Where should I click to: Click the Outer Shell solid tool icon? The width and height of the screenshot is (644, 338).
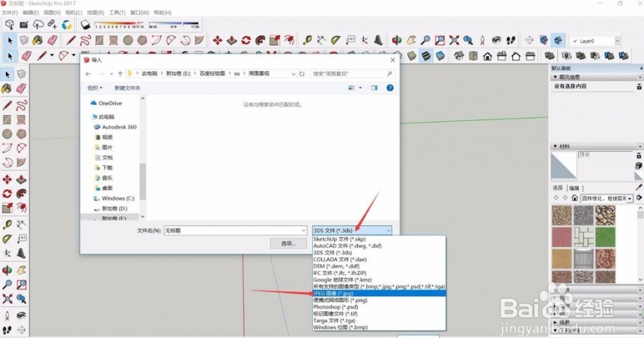click(550, 55)
